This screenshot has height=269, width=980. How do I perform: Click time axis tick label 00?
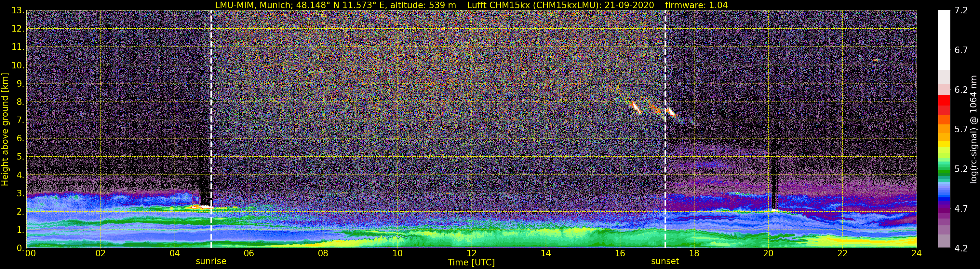pos(31,253)
